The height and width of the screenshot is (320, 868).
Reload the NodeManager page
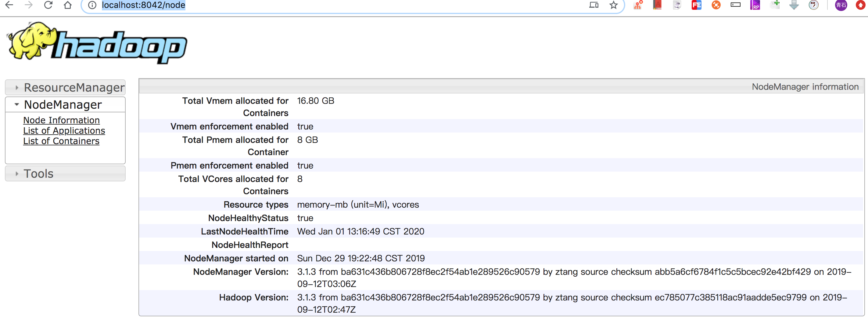48,5
